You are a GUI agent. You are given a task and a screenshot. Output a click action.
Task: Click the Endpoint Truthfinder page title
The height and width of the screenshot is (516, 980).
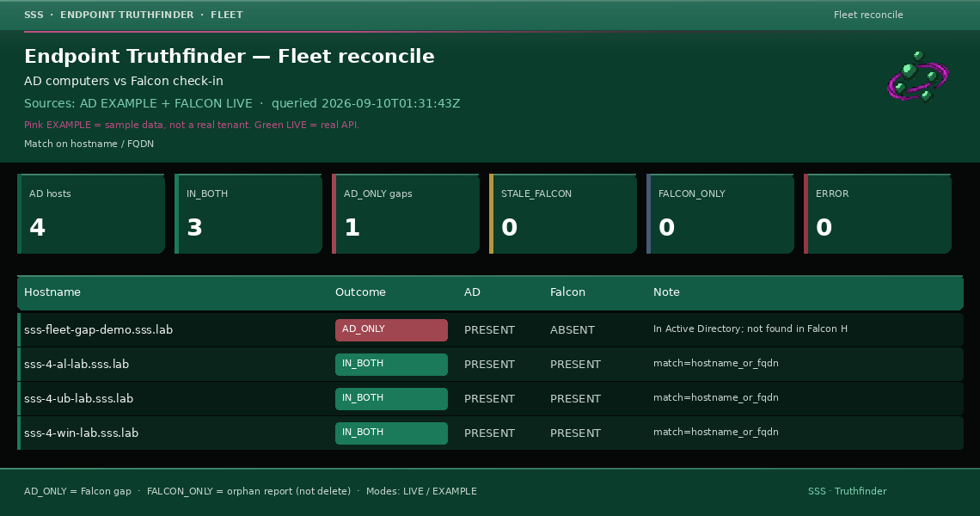click(x=230, y=56)
